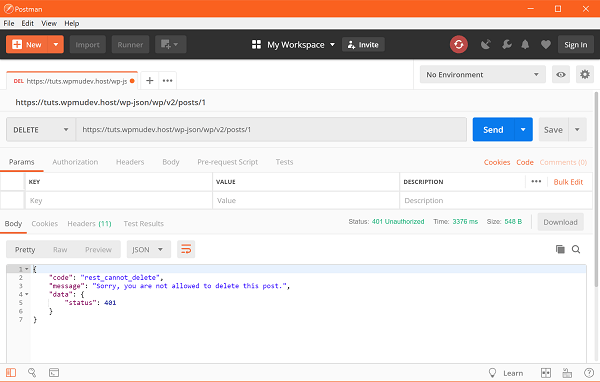
Task: Click the Key parameter input cell
Action: pos(119,200)
